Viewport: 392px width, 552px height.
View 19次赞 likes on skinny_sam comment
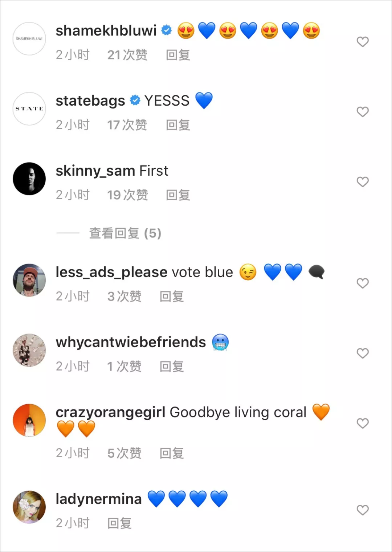pos(127,195)
